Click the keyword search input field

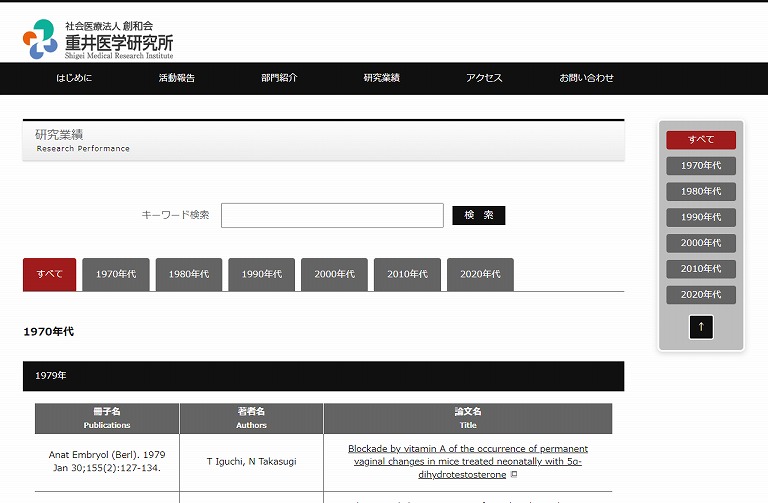pos(332,215)
